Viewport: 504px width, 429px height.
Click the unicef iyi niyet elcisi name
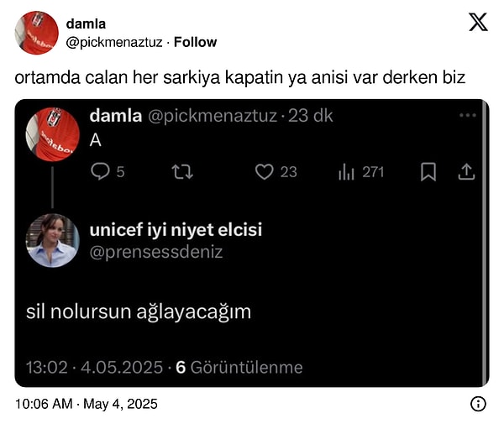[176, 230]
